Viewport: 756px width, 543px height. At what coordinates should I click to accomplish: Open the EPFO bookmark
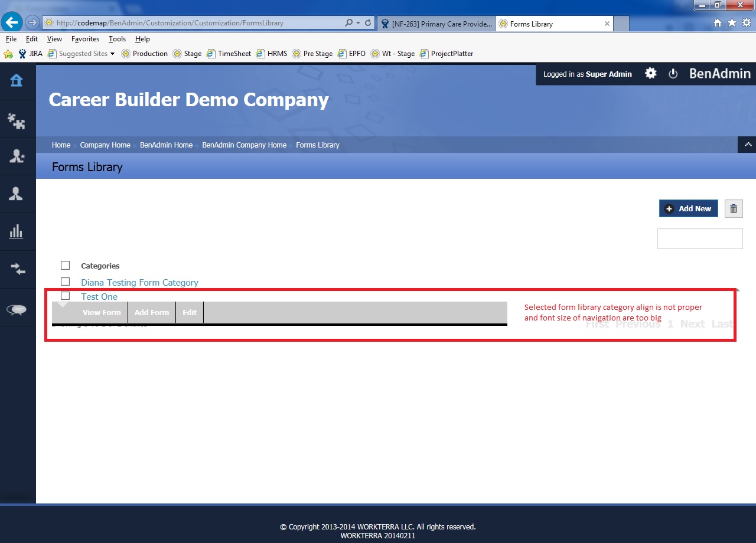click(352, 54)
